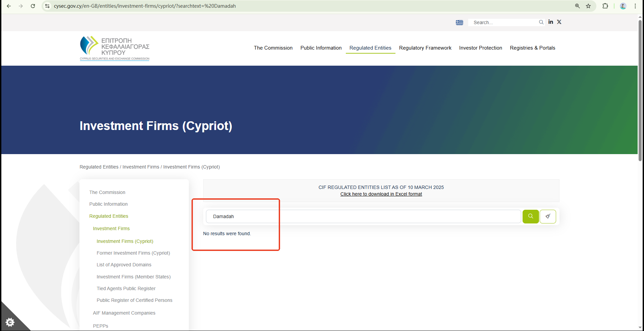This screenshot has height=331, width=644.
Task: Run the green entity search button
Action: 531,216
